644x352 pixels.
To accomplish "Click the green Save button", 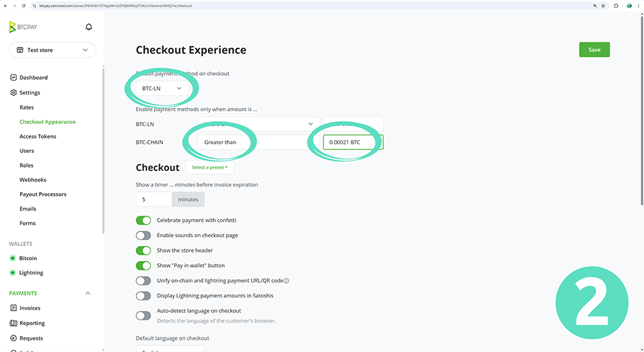I will coord(594,50).
